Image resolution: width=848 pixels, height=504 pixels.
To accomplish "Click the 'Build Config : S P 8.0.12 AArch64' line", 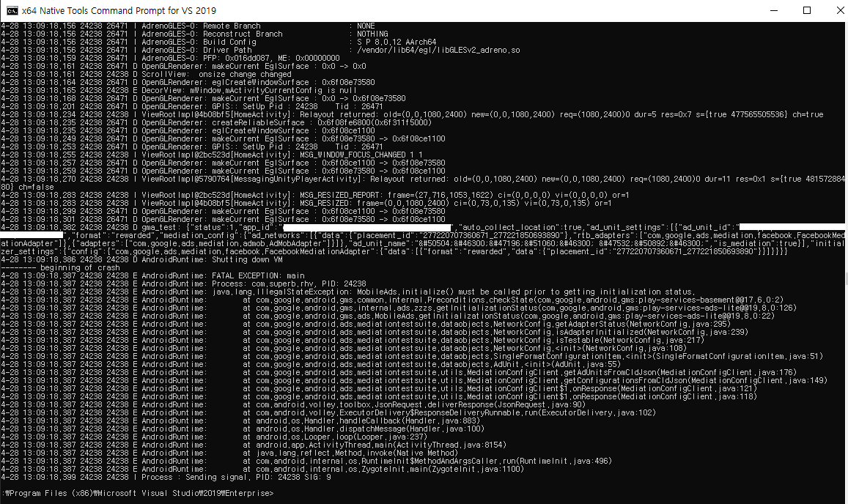I will [x=218, y=42].
